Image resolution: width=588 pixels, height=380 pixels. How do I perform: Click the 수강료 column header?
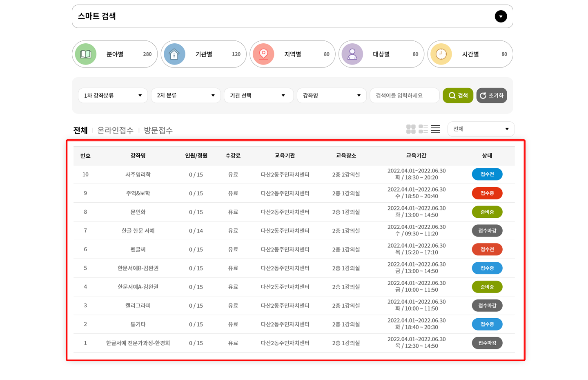coord(233,156)
